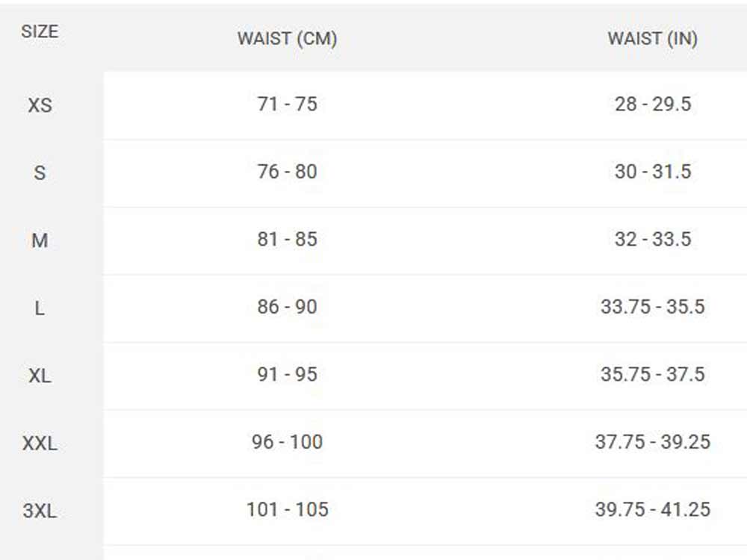Click the 76 - 80 cm cell
Image resolution: width=747 pixels, height=560 pixels.
[x=287, y=172]
